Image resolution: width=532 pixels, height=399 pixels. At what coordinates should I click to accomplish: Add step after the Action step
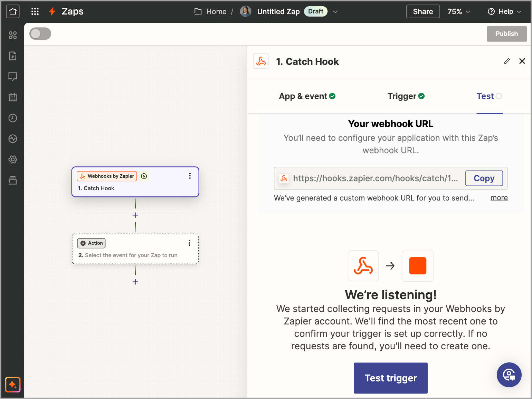135,282
